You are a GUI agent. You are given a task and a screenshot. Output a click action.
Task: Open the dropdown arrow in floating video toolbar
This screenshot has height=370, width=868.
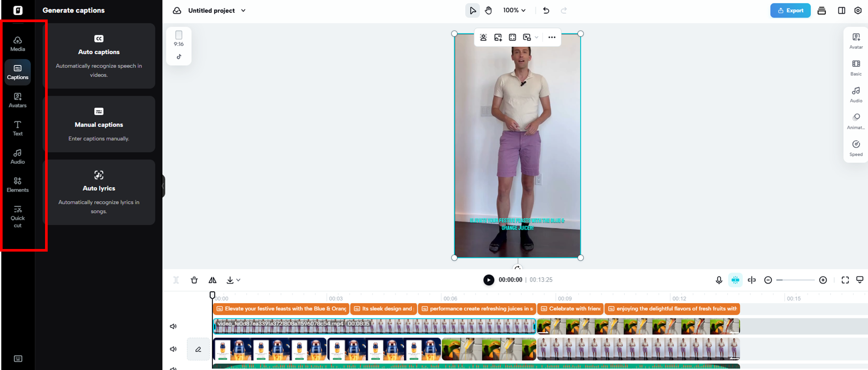point(536,37)
